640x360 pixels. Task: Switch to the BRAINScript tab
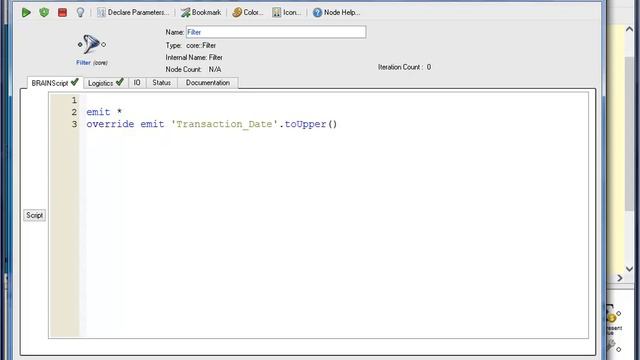(55, 83)
